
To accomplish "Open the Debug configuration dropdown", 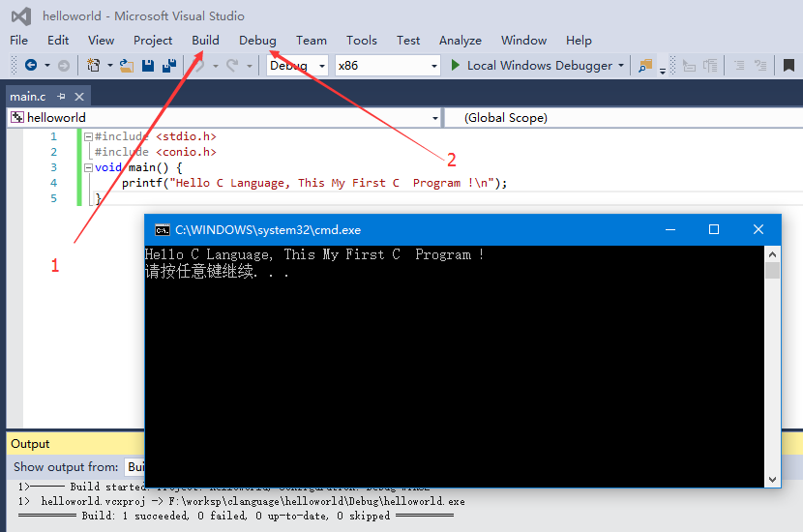I will point(298,66).
